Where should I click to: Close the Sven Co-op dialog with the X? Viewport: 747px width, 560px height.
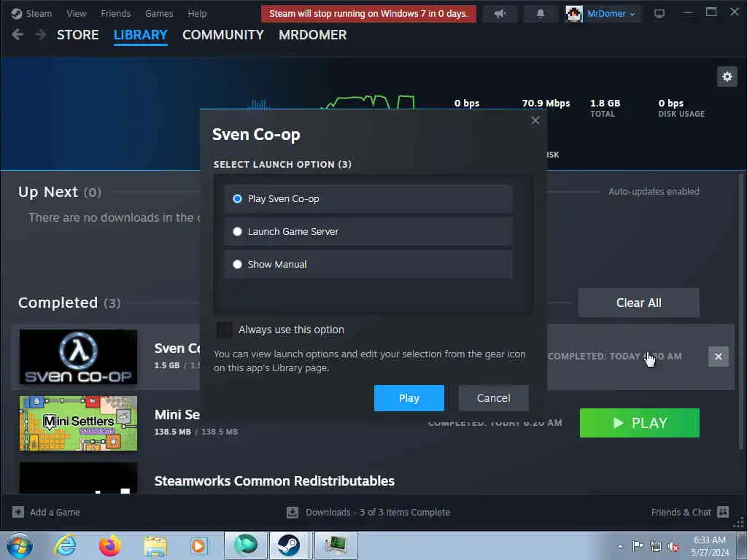click(535, 120)
